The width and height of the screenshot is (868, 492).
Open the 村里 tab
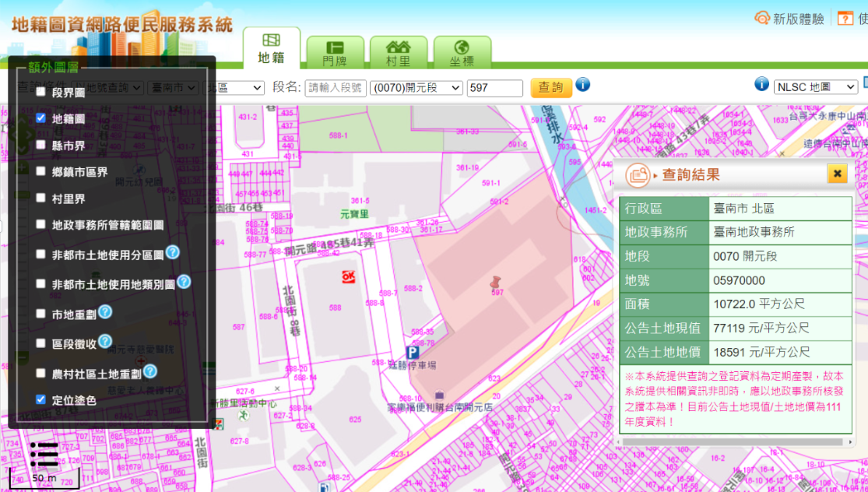pos(398,53)
